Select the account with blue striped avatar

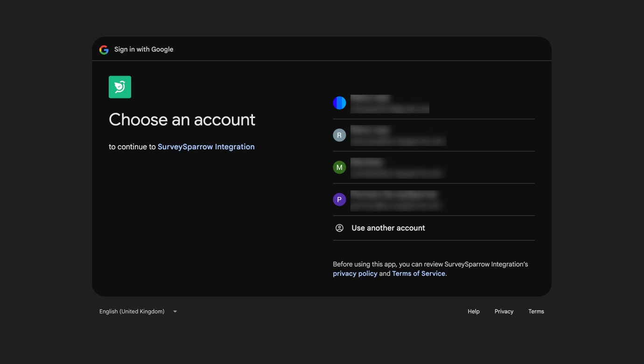point(434,103)
